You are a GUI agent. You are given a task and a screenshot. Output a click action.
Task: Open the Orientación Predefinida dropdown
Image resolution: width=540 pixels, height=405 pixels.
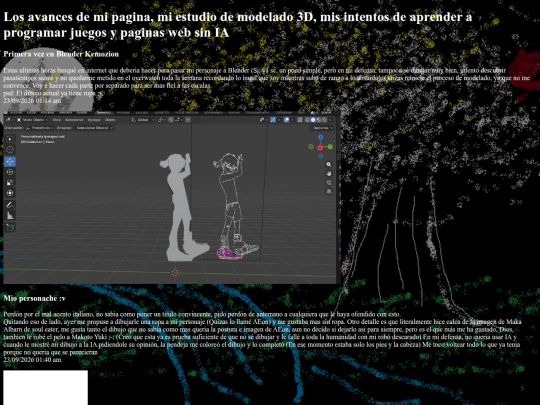(40, 128)
